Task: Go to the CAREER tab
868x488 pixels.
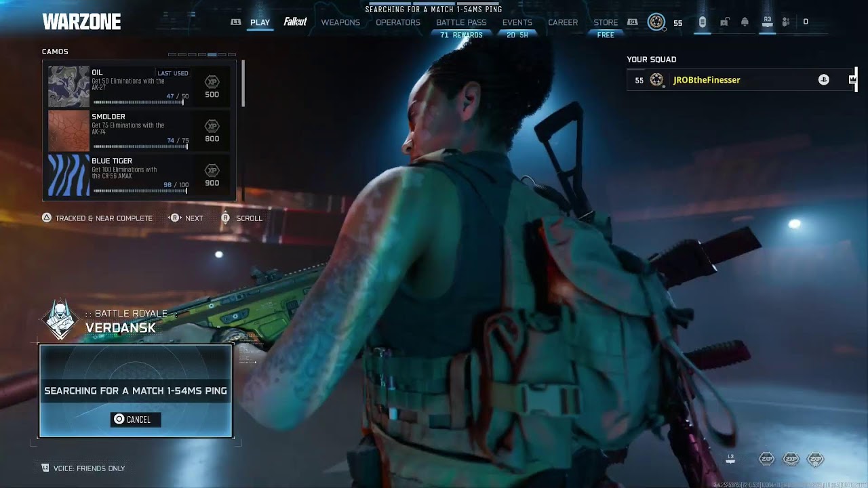Action: (x=563, y=22)
